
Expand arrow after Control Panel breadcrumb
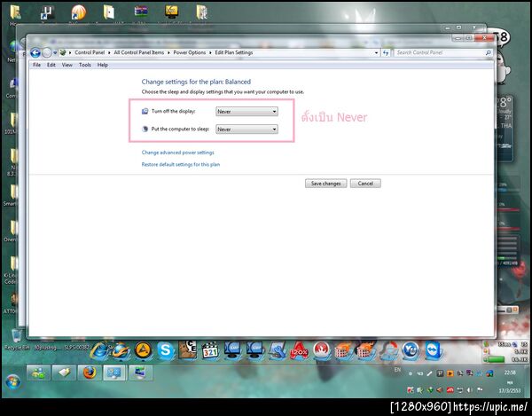tap(109, 53)
